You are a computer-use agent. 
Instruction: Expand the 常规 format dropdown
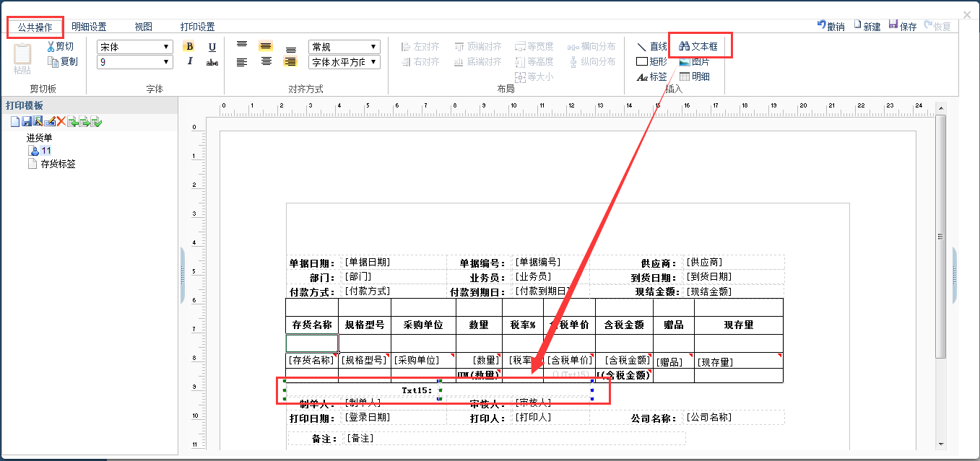click(344, 47)
